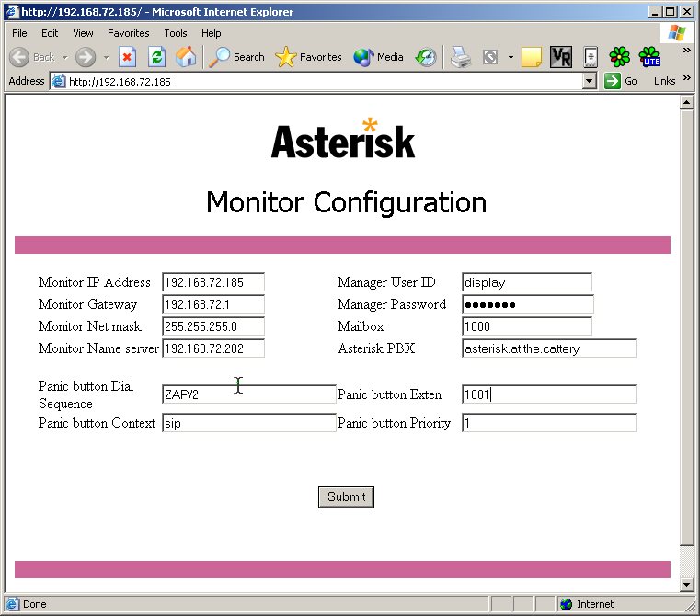700x616 pixels.
Task: Click the Panic button Dial Sequence field
Action: coord(249,394)
